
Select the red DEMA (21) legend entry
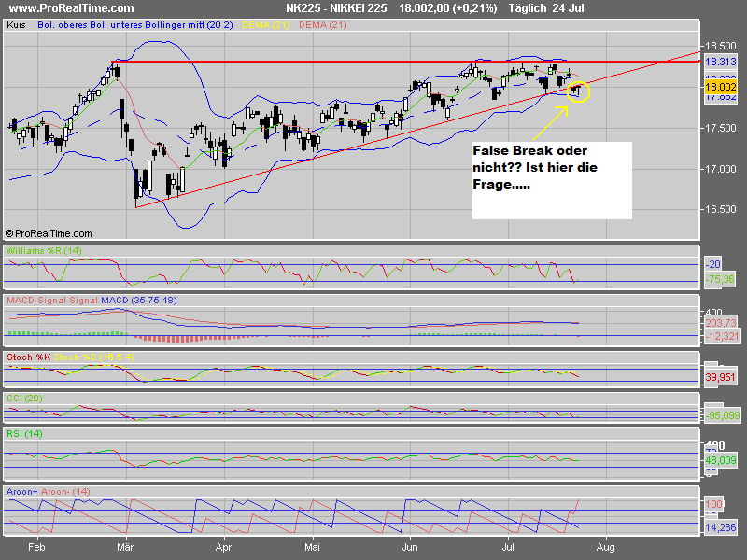(x=323, y=25)
